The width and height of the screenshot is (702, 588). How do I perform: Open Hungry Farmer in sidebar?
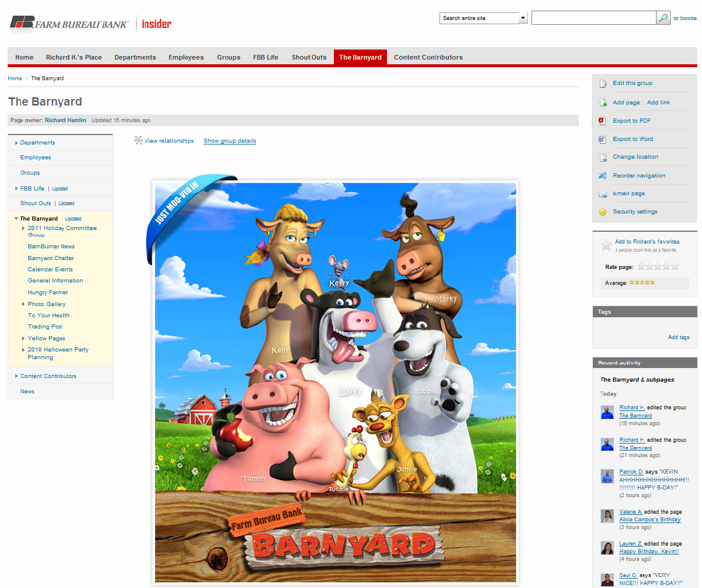point(48,292)
